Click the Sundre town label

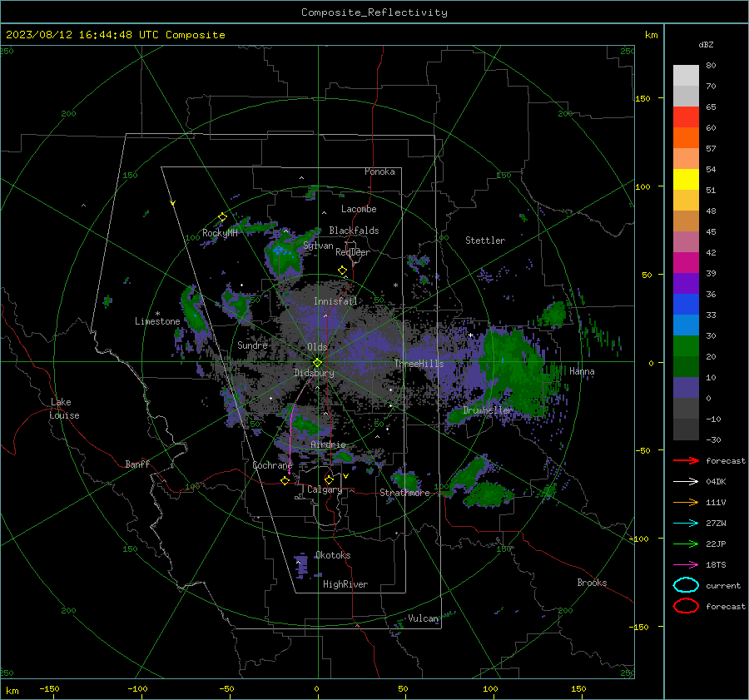click(252, 345)
